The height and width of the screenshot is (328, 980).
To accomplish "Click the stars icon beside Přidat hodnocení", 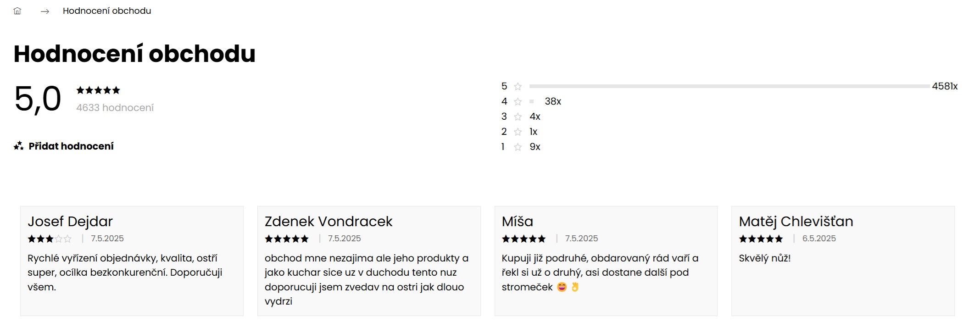I will tap(19, 146).
